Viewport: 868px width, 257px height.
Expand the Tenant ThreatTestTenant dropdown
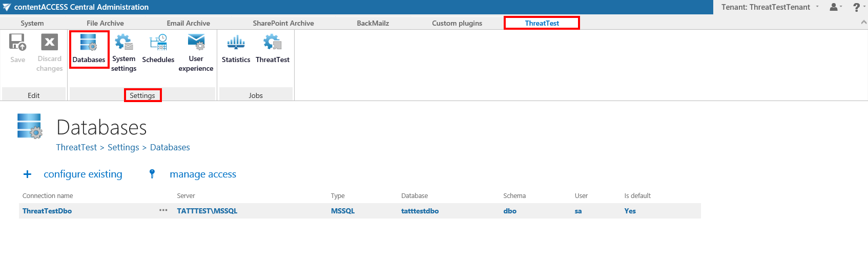818,7
